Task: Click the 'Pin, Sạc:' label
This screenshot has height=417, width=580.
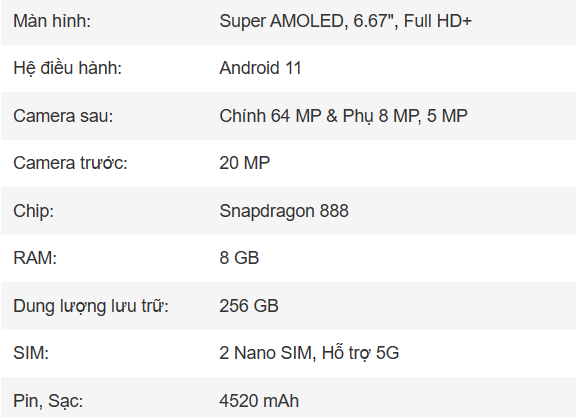Action: click(x=48, y=401)
